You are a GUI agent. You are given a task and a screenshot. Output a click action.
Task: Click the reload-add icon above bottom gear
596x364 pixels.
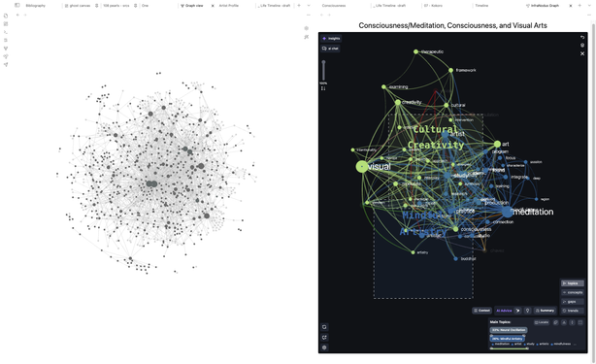(x=324, y=338)
